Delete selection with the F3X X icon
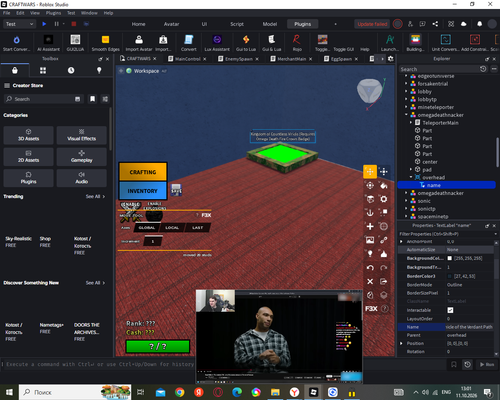This screenshot has height=400, width=500. pyautogui.click(x=370, y=282)
